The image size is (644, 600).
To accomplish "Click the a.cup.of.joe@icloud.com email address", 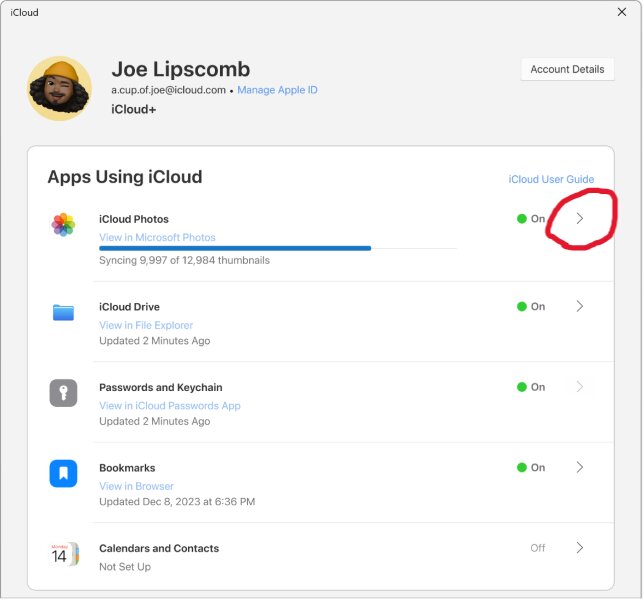I will (168, 90).
